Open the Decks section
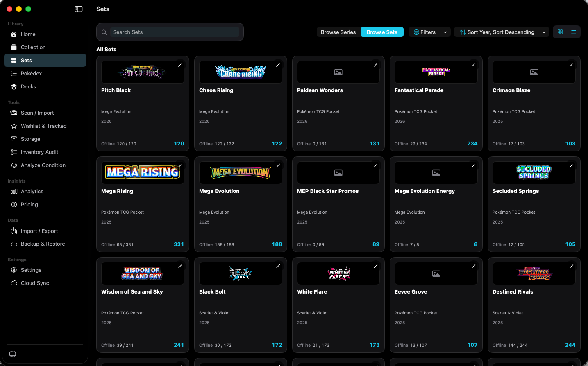Screen dimensions: 588x366 point(45,86)
